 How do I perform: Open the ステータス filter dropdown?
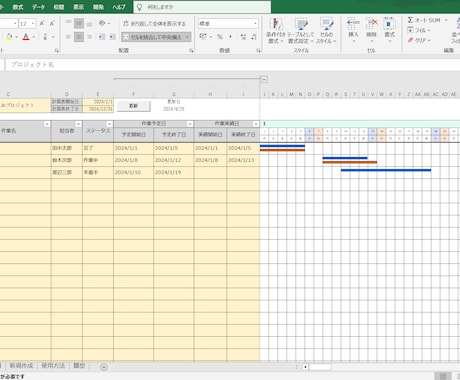point(109,124)
